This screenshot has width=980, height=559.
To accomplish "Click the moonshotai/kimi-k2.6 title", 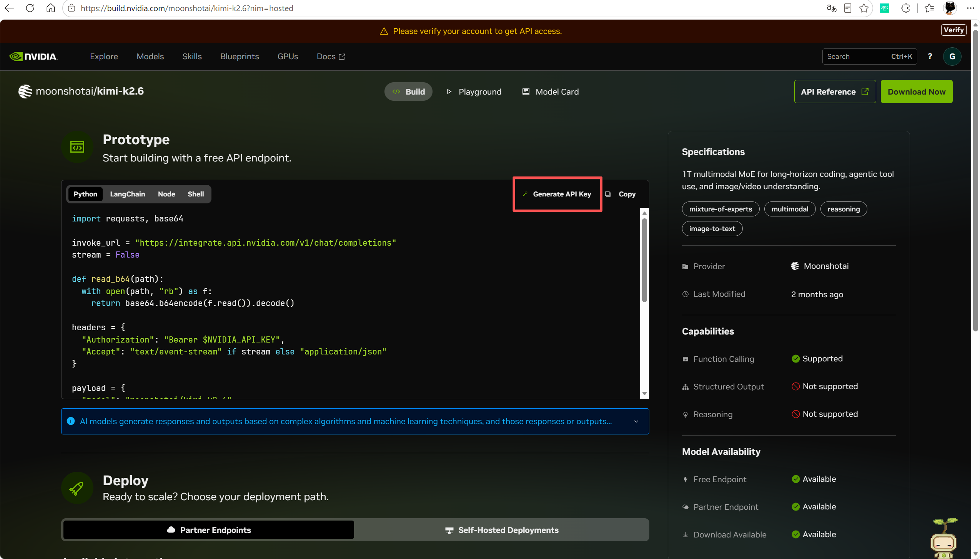I will pos(90,91).
